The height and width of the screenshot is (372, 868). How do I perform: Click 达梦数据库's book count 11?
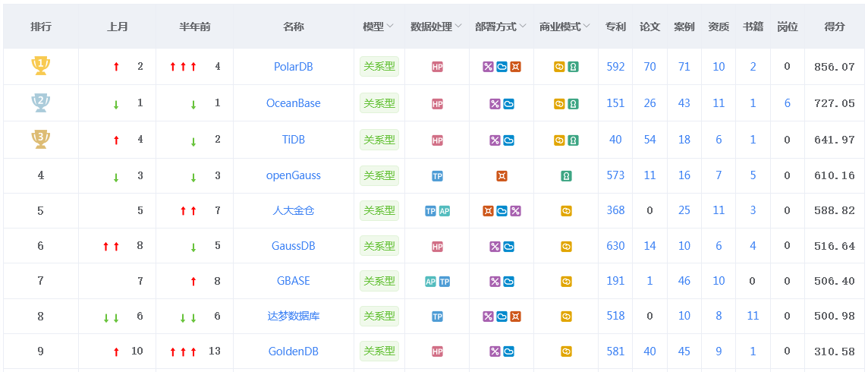pyautogui.click(x=753, y=316)
